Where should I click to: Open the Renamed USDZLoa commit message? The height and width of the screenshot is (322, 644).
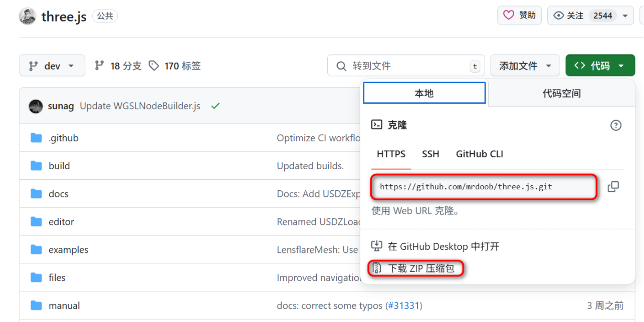pyautogui.click(x=318, y=222)
